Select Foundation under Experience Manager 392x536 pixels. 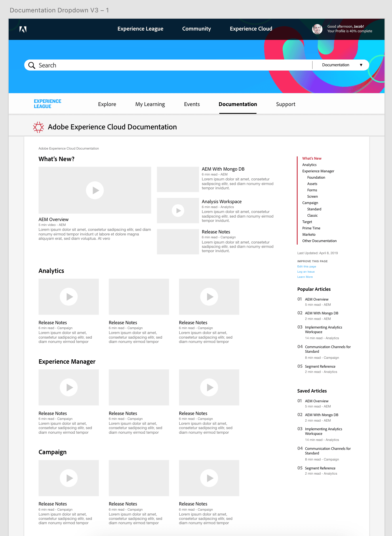pos(316,178)
